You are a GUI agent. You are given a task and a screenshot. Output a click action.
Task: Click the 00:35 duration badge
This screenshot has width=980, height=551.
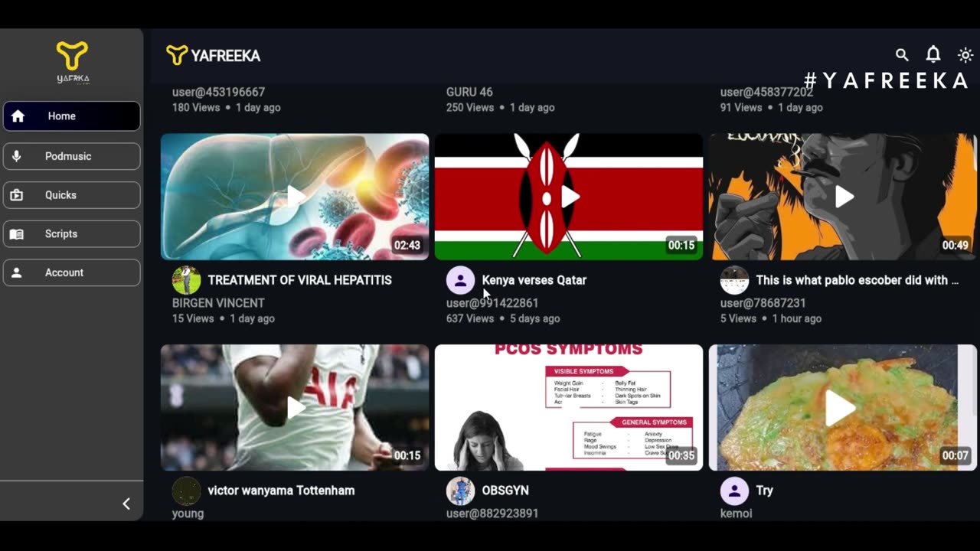681,455
